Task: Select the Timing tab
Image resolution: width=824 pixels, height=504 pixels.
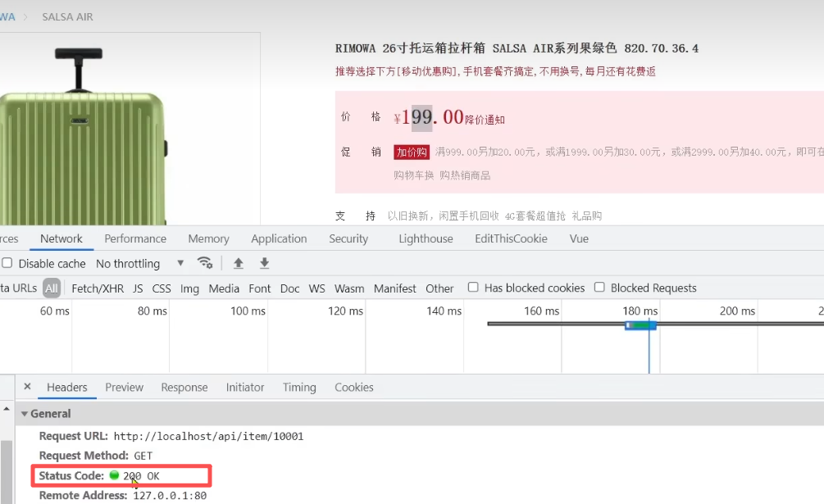Action: (299, 388)
